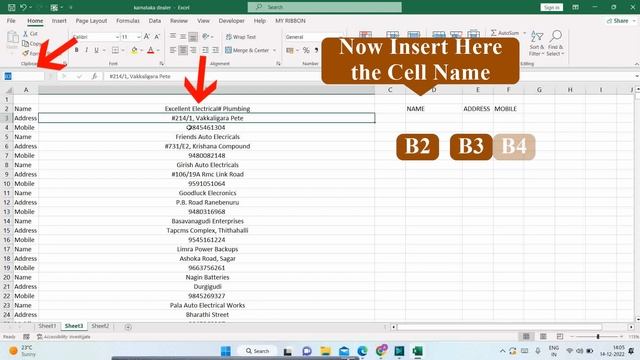Click Accessibility: Investigate in status bar
Image resolution: width=640 pixels, height=360 pixels.
tap(64, 337)
